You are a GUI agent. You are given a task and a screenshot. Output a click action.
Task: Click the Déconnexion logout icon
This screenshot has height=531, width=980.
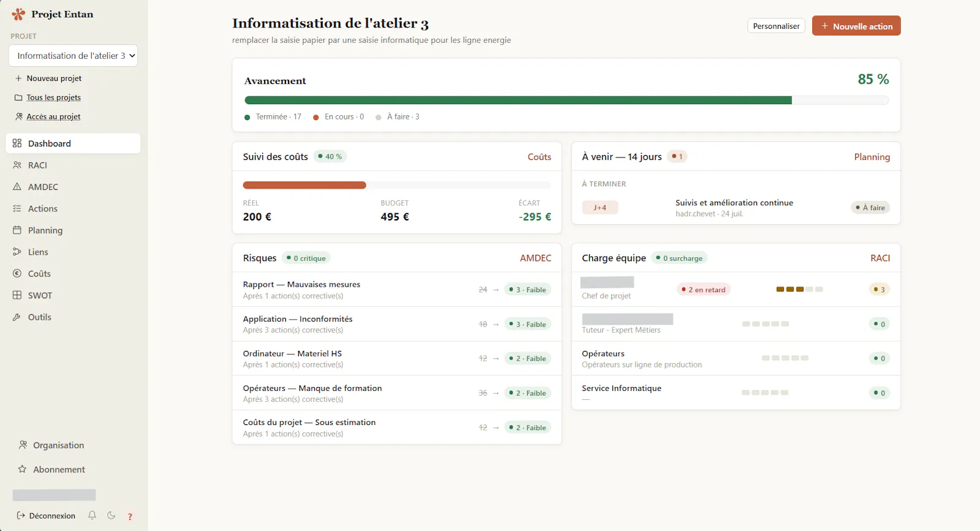(x=21, y=516)
